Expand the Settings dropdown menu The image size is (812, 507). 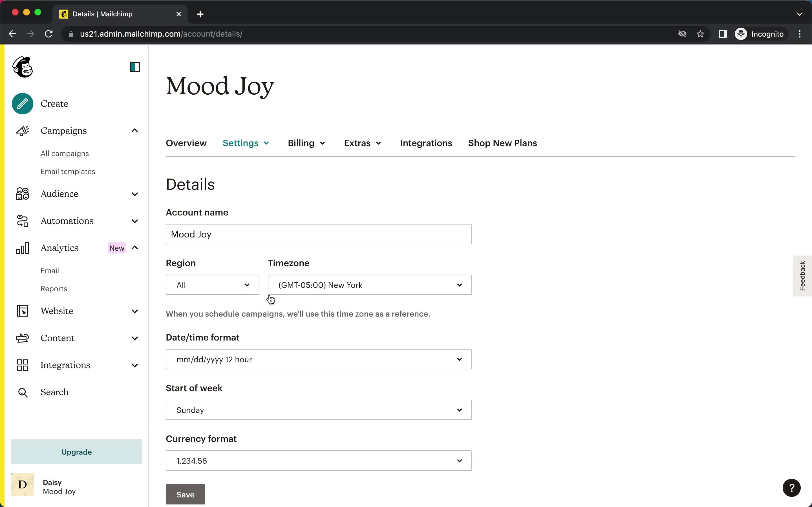(x=246, y=143)
